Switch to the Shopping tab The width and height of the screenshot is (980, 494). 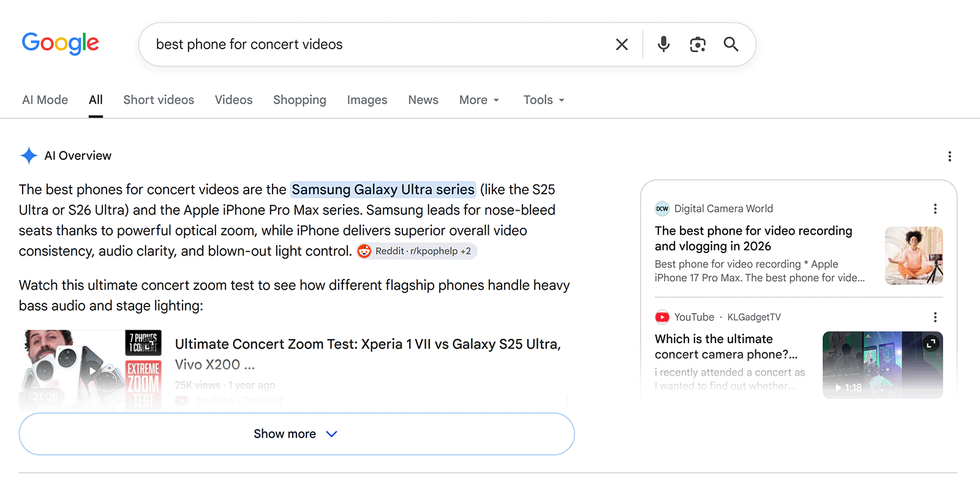(x=300, y=99)
